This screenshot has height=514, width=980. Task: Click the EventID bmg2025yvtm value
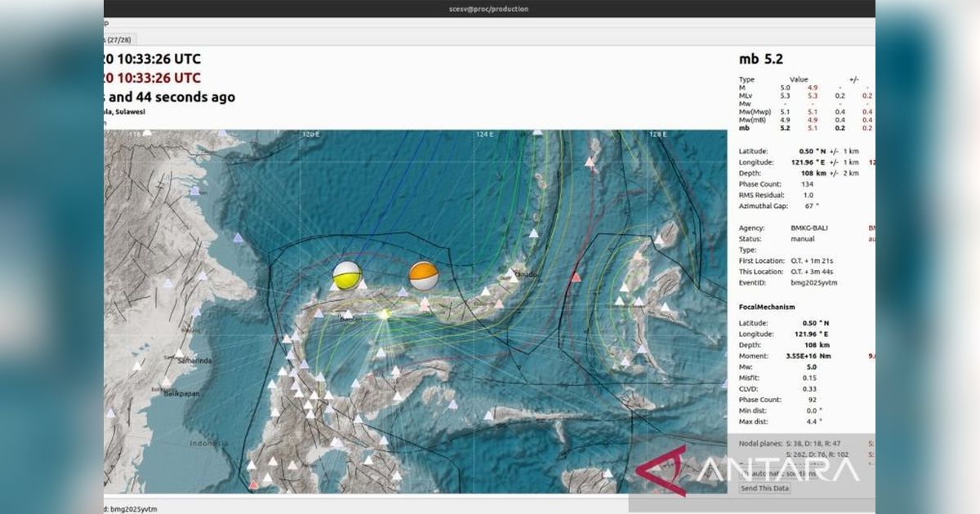(x=813, y=283)
